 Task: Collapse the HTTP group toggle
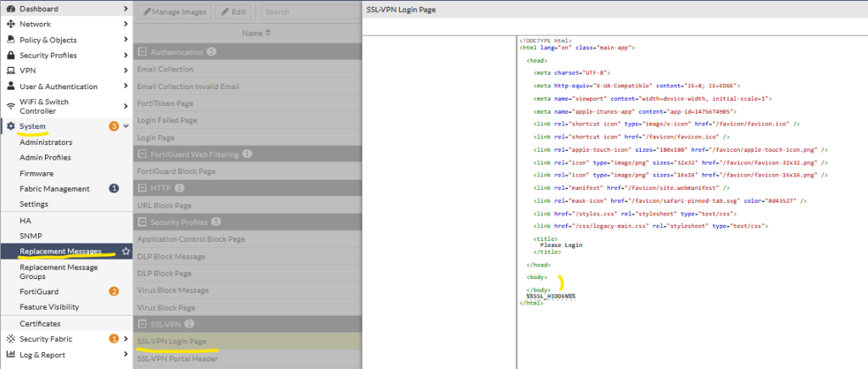click(x=142, y=188)
